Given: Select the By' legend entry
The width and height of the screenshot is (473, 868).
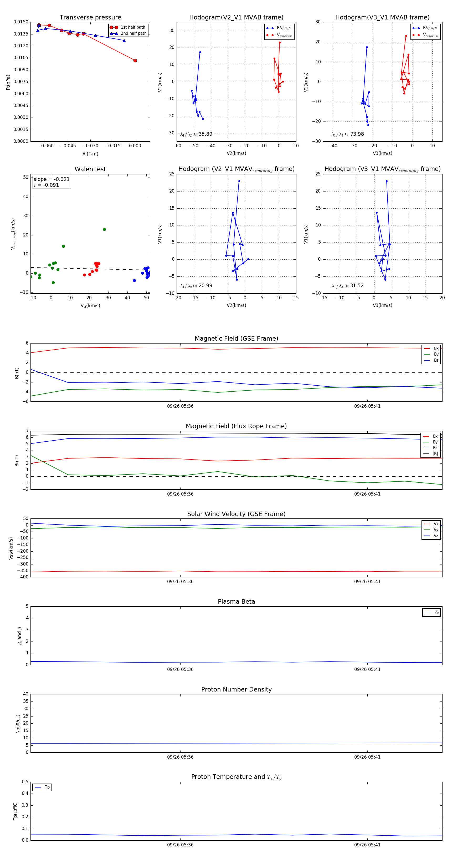Looking at the screenshot, I should (x=431, y=442).
